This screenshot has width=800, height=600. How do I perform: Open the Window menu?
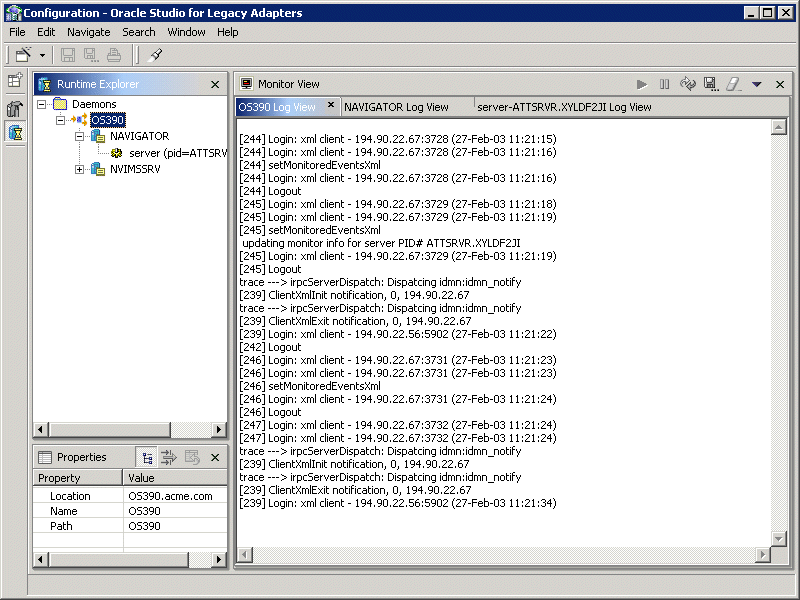(x=186, y=32)
